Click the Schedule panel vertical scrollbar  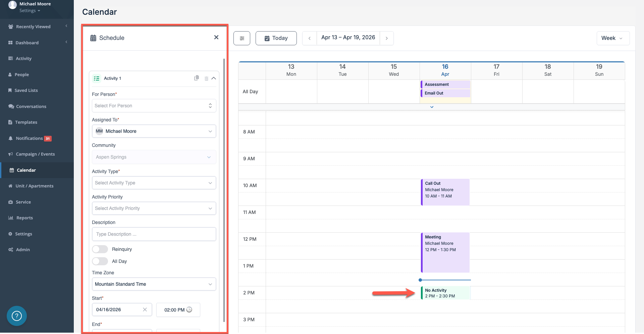pyautogui.click(x=224, y=190)
